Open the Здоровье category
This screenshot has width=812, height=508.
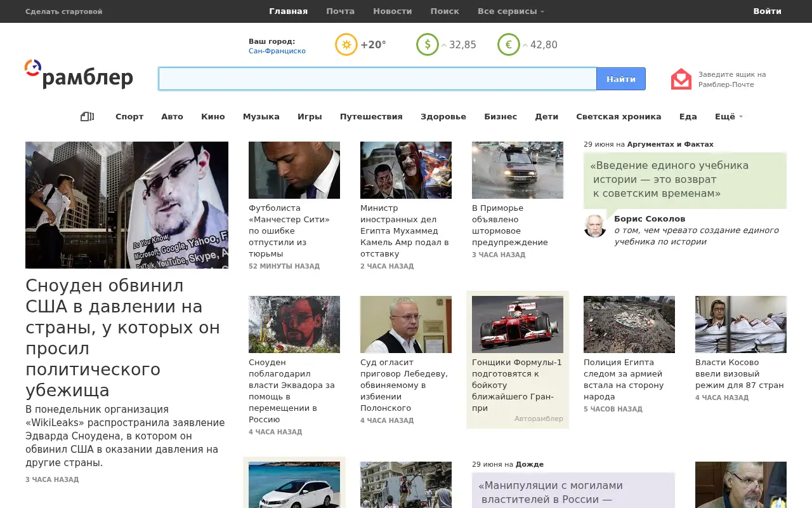(x=443, y=116)
